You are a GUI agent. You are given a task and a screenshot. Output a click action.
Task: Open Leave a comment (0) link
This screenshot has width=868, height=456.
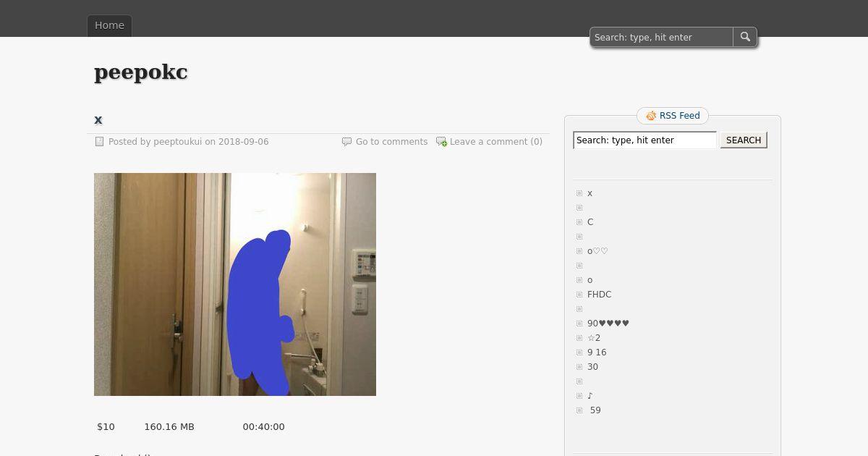[x=496, y=142]
